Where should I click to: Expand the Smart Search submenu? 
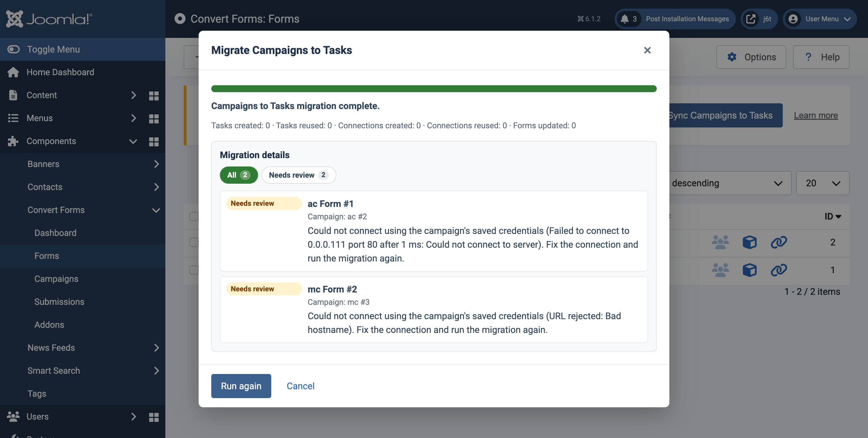[x=156, y=371]
